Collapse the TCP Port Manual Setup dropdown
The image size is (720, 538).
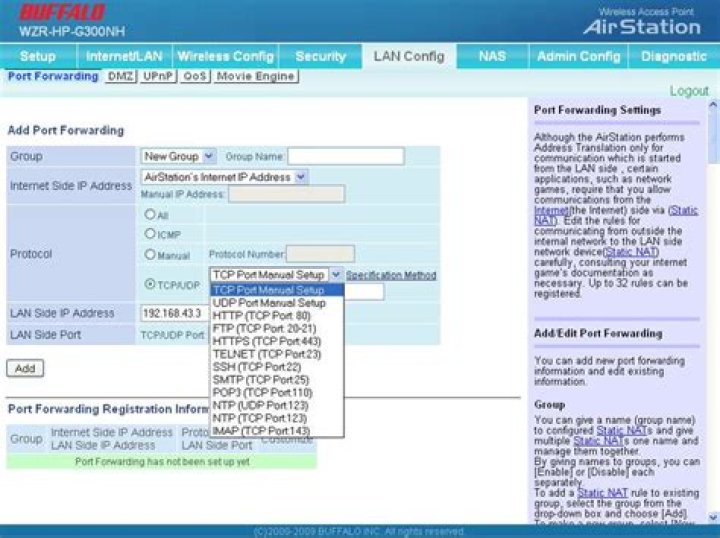(335, 274)
